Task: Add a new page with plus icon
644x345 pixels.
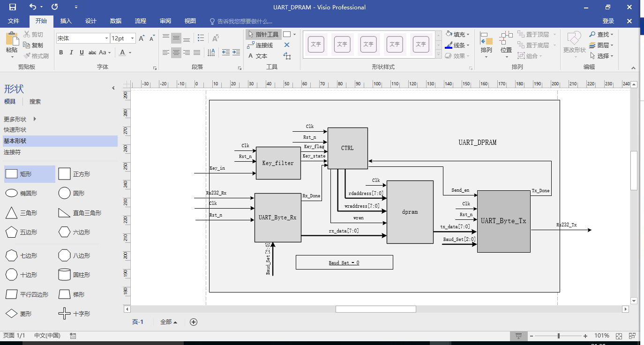Action: pos(193,322)
